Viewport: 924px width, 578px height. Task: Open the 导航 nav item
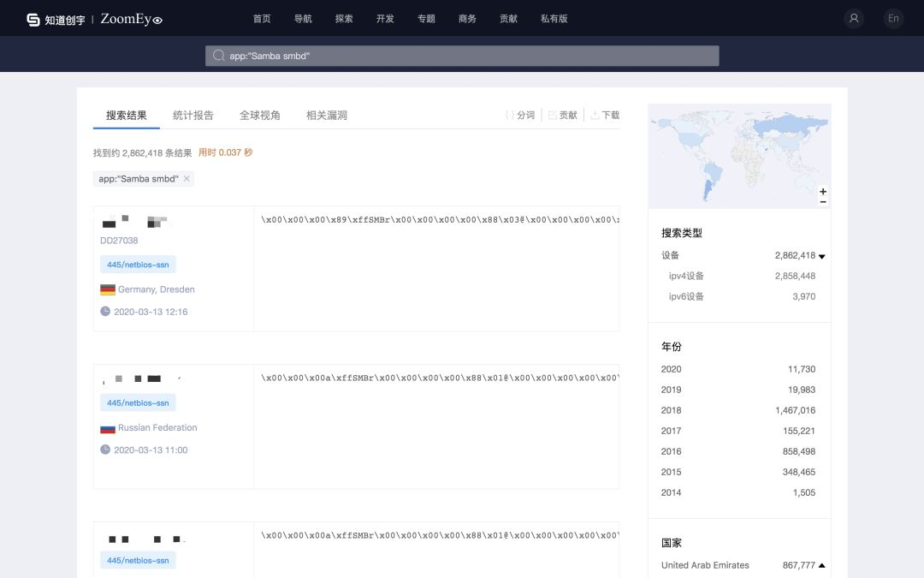click(x=303, y=19)
